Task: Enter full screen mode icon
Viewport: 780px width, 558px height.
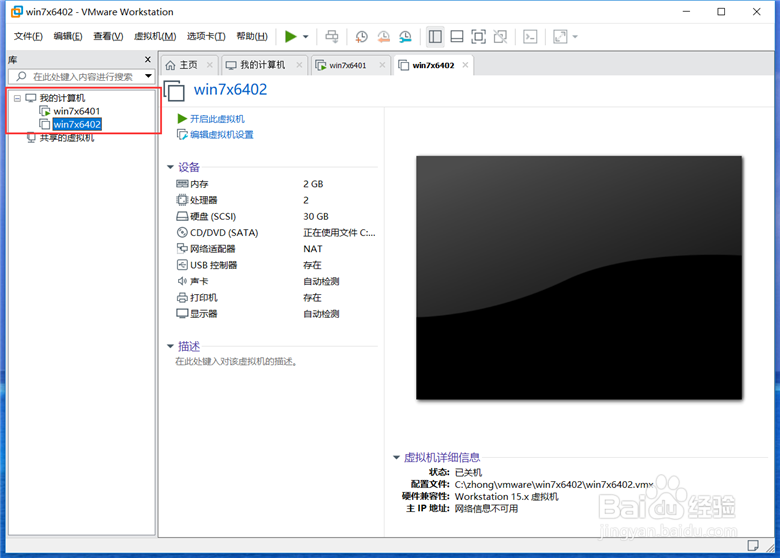Action: click(x=479, y=36)
